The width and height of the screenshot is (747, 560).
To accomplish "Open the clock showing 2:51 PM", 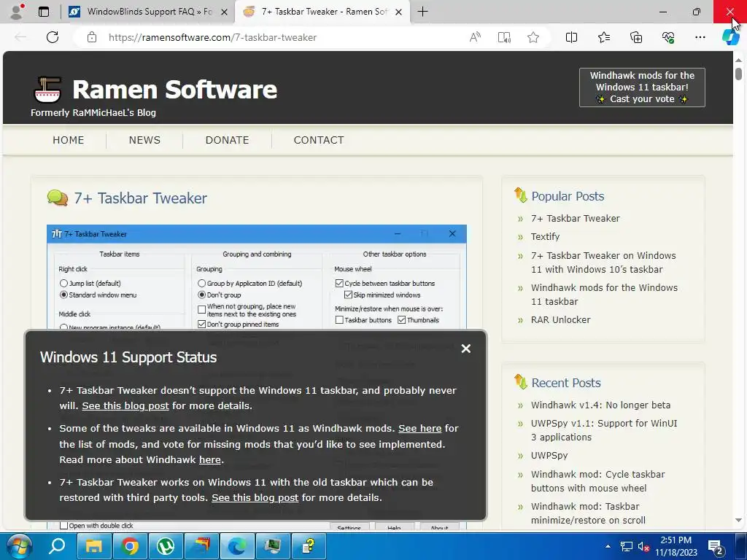I will (x=676, y=546).
